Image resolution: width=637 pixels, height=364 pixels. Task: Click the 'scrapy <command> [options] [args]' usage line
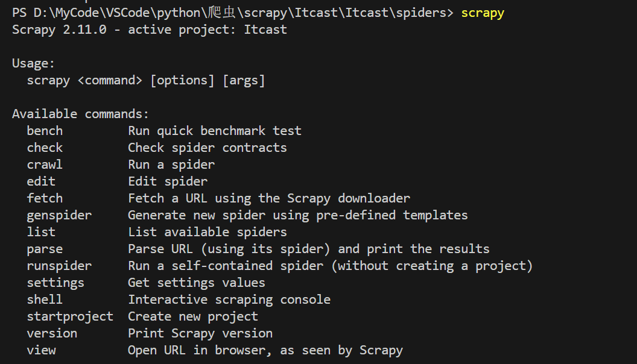tap(146, 80)
